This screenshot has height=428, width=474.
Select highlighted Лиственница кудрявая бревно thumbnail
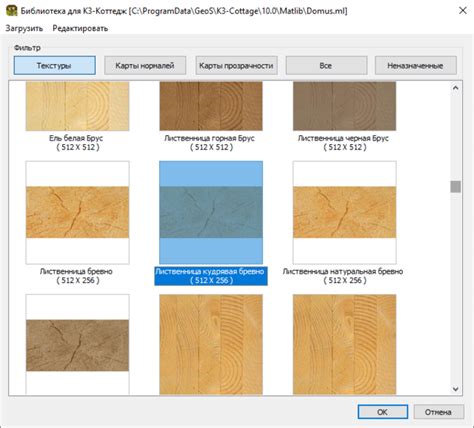211,213
